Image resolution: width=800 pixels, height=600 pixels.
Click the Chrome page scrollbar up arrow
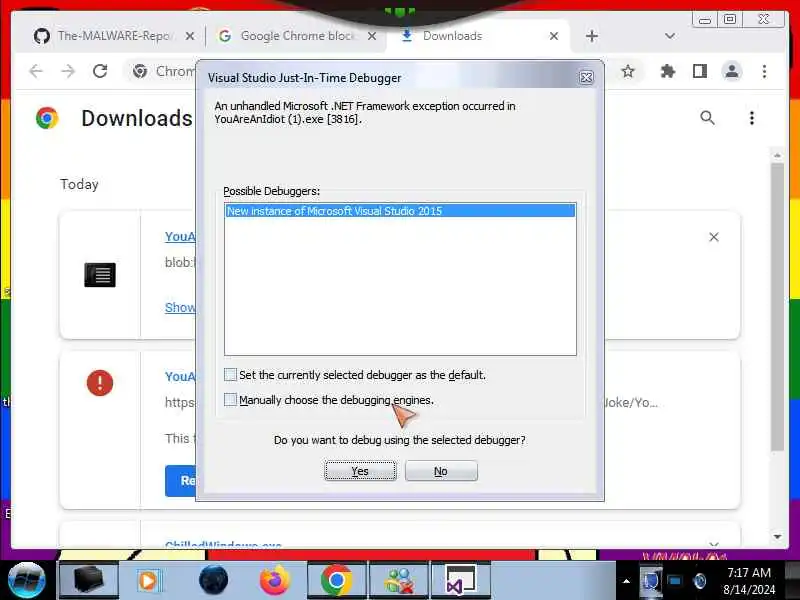777,155
